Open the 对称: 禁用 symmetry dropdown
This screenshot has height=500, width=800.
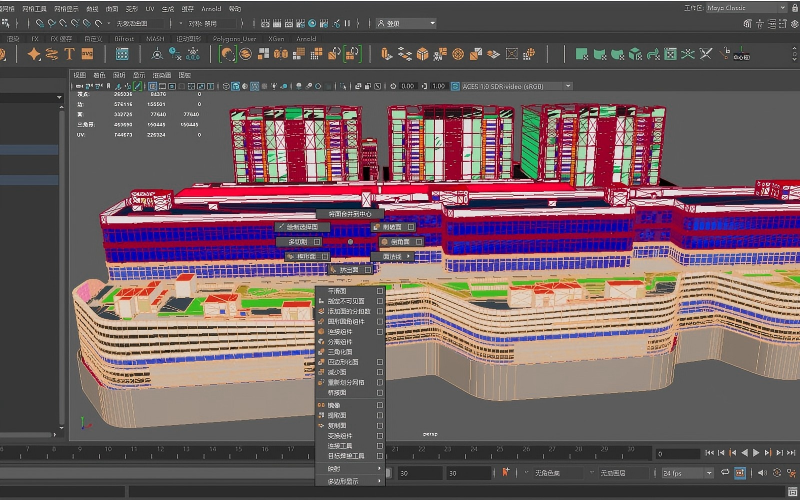[211, 23]
